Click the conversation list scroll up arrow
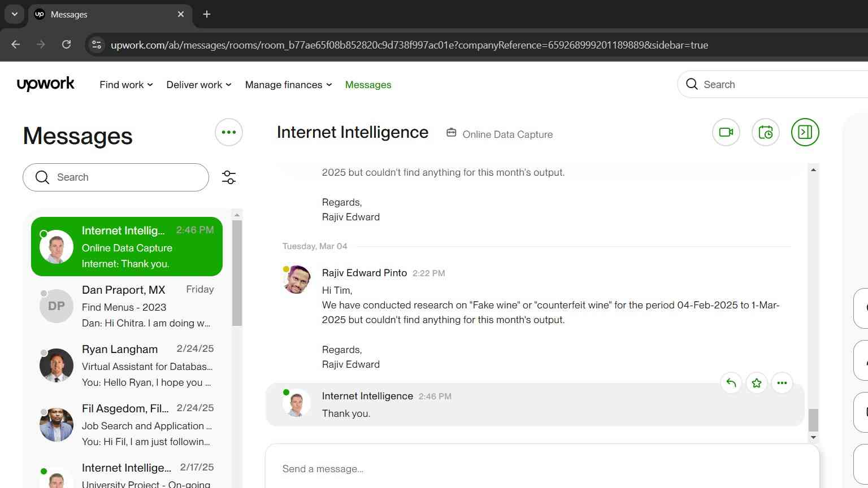This screenshot has height=488, width=868. [237, 215]
